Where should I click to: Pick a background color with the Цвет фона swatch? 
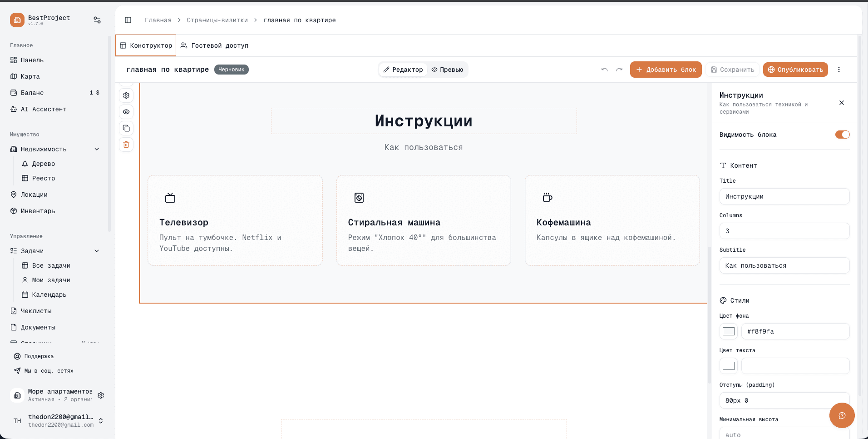728,331
